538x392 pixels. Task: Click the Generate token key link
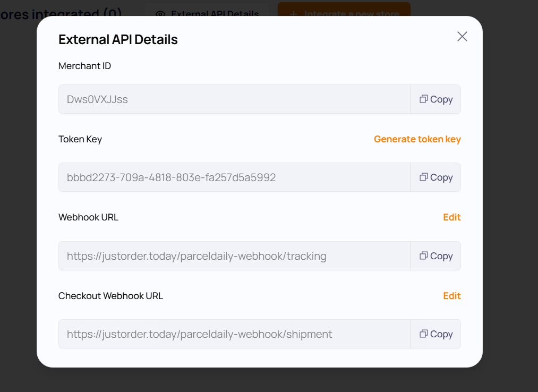click(417, 139)
